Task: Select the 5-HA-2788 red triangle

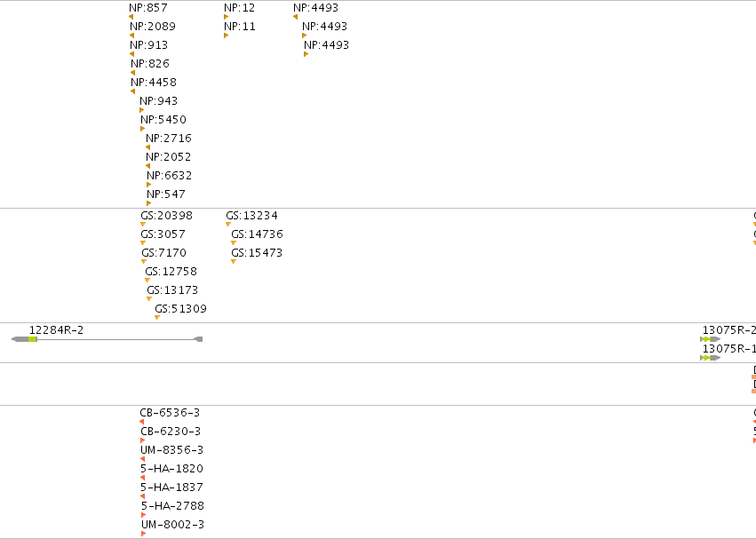Action: (144, 515)
